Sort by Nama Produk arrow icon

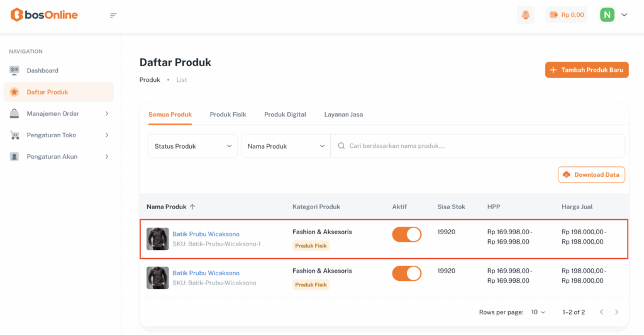tap(192, 207)
